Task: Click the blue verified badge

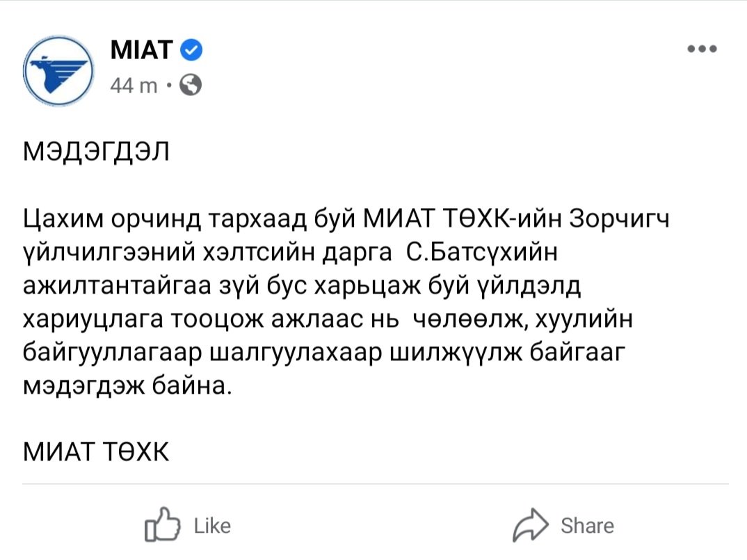Action: pos(191,49)
